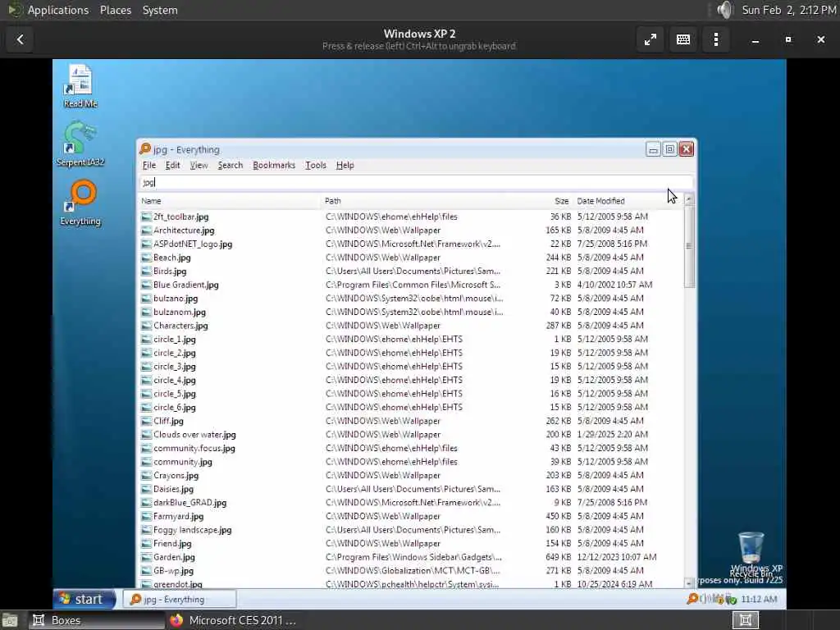Select the Clouds over water.jpg file name
Viewport: 840px width, 630px height.
click(194, 435)
